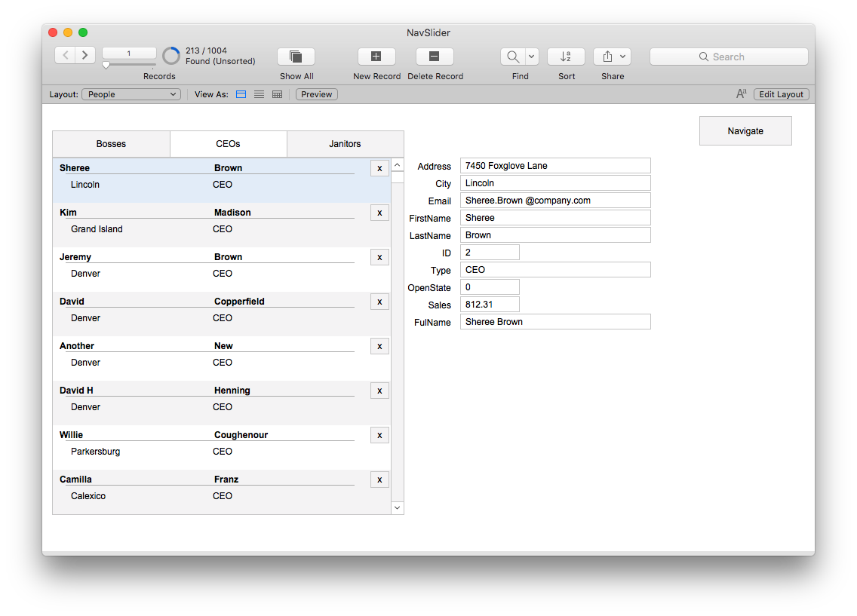Click the FirstName field
The height and width of the screenshot is (616, 857).
[x=555, y=218]
